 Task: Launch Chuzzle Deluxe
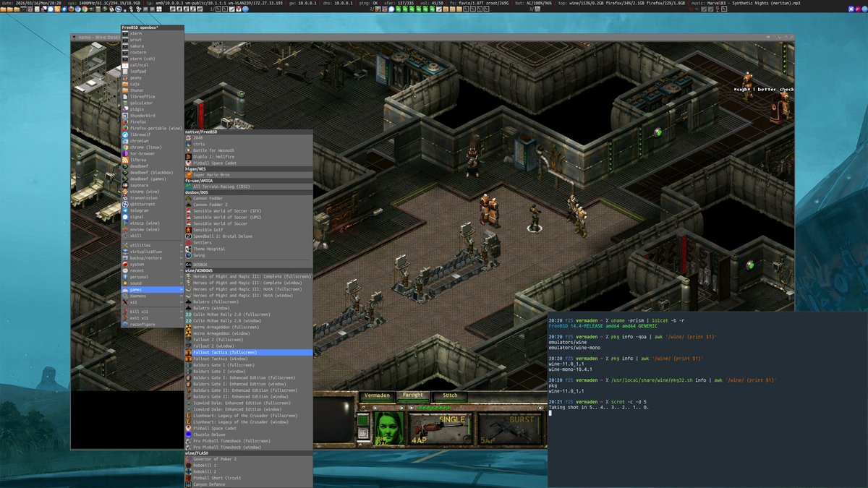(x=249, y=435)
